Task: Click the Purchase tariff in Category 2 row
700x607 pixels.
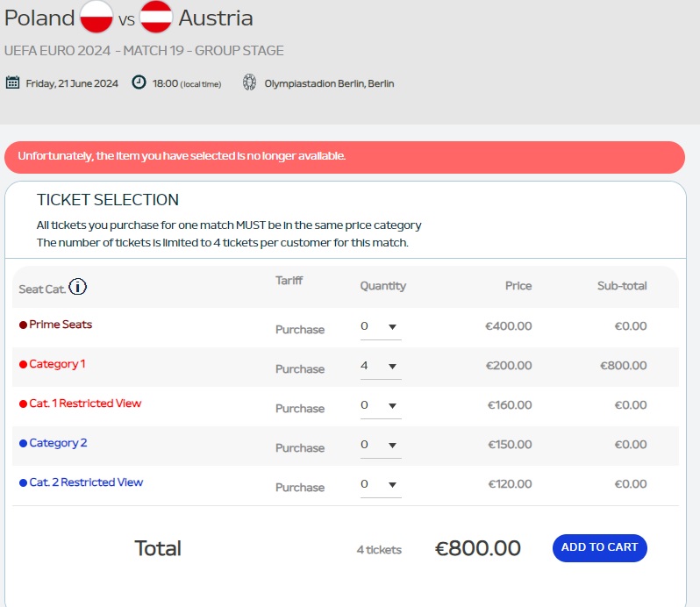Action: pyautogui.click(x=300, y=448)
